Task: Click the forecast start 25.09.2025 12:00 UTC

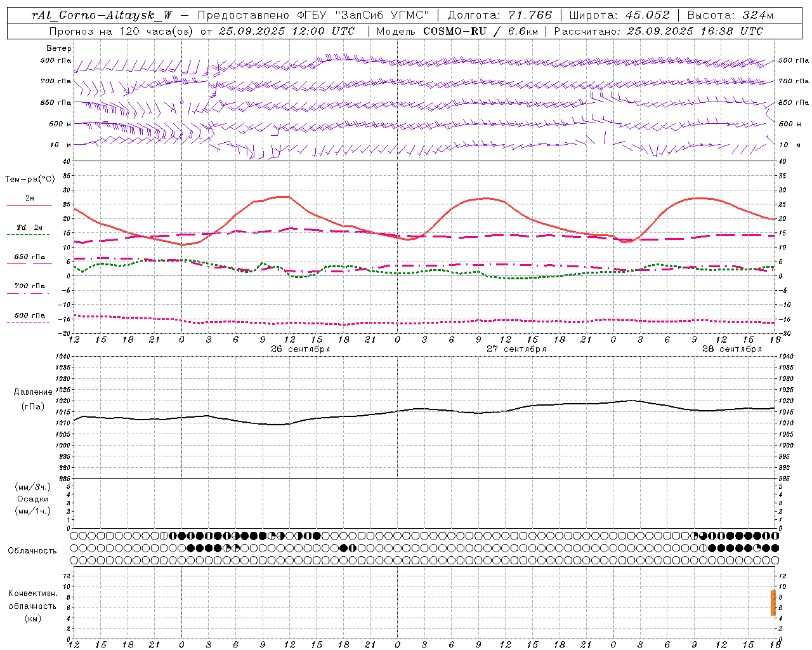Action: (x=287, y=31)
